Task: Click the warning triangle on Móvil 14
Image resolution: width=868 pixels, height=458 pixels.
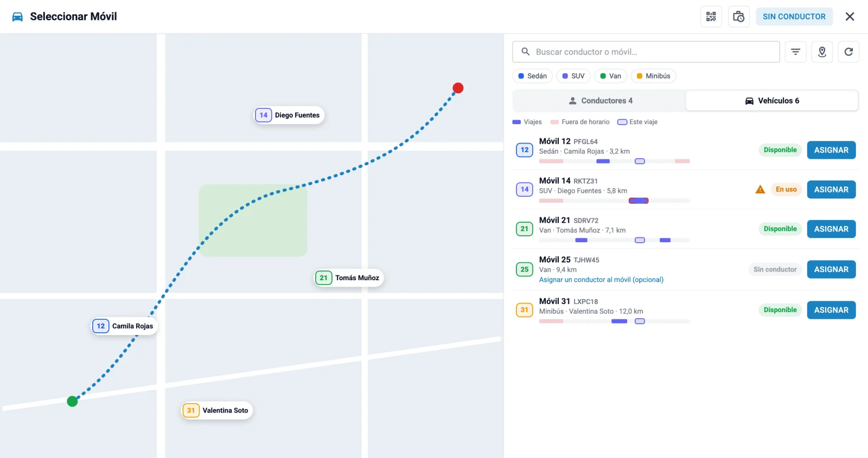Action: point(760,190)
